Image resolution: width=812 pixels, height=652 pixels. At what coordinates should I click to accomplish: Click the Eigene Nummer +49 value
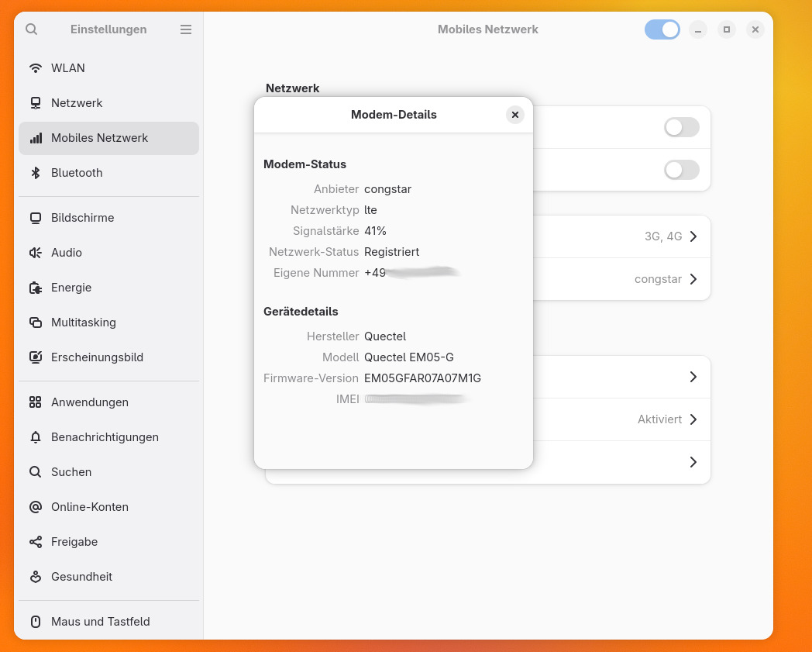tap(411, 273)
